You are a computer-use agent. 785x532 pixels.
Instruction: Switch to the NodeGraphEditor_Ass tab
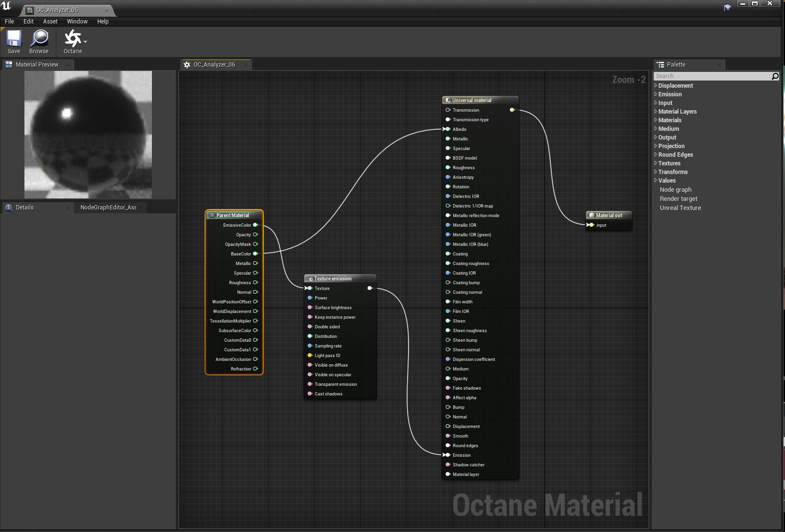coord(108,208)
